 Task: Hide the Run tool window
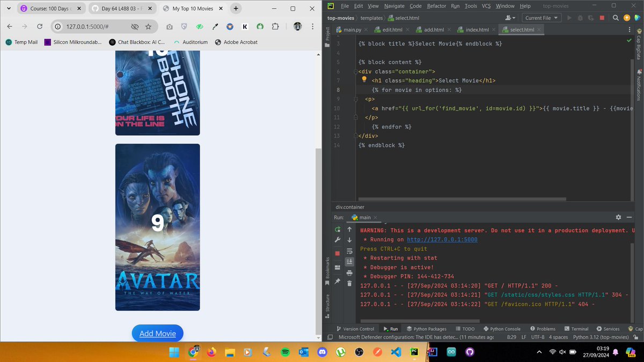pos(629,217)
